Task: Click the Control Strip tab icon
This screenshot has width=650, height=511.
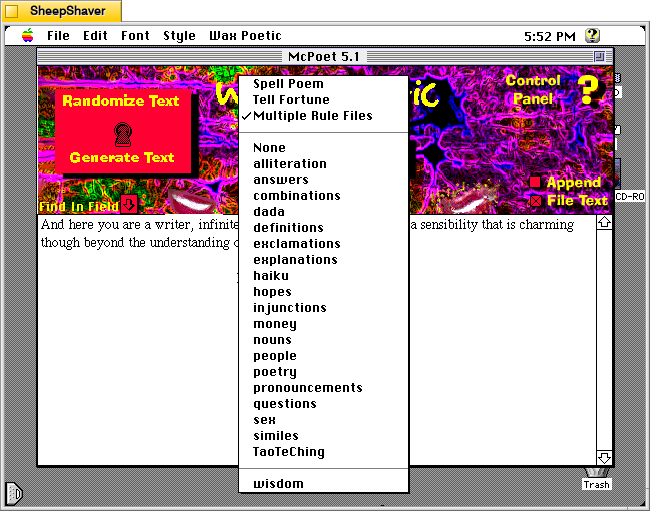Action: [14, 494]
